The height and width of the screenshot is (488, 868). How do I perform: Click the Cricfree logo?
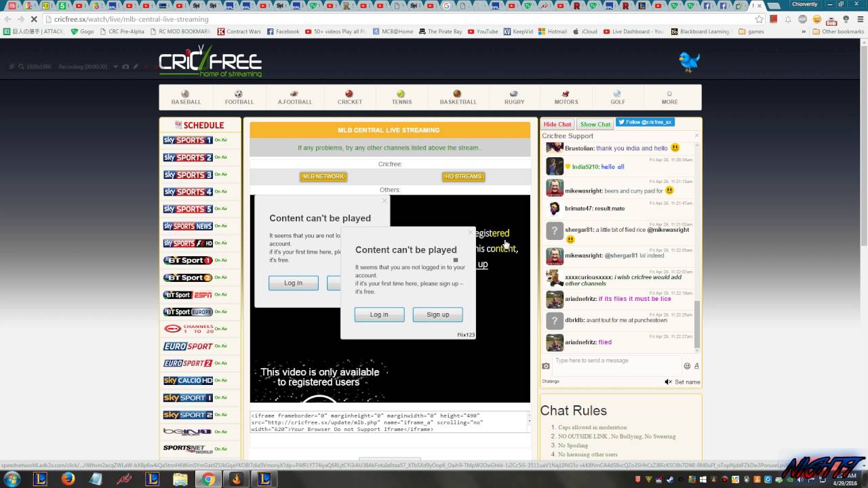[x=210, y=62]
